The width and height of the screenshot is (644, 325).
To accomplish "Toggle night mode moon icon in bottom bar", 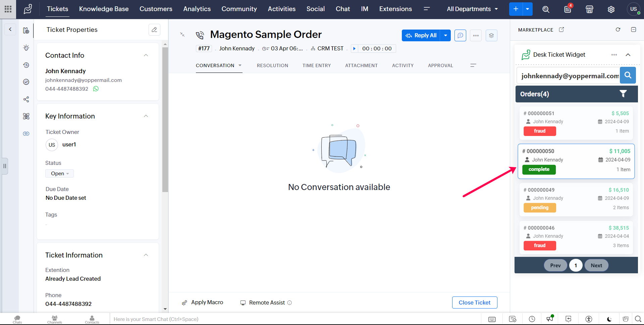I will pos(609,319).
